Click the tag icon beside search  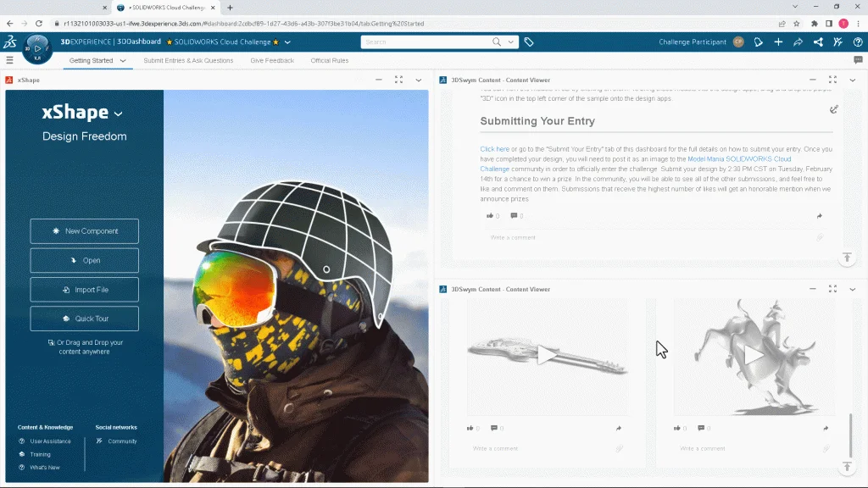[528, 42]
